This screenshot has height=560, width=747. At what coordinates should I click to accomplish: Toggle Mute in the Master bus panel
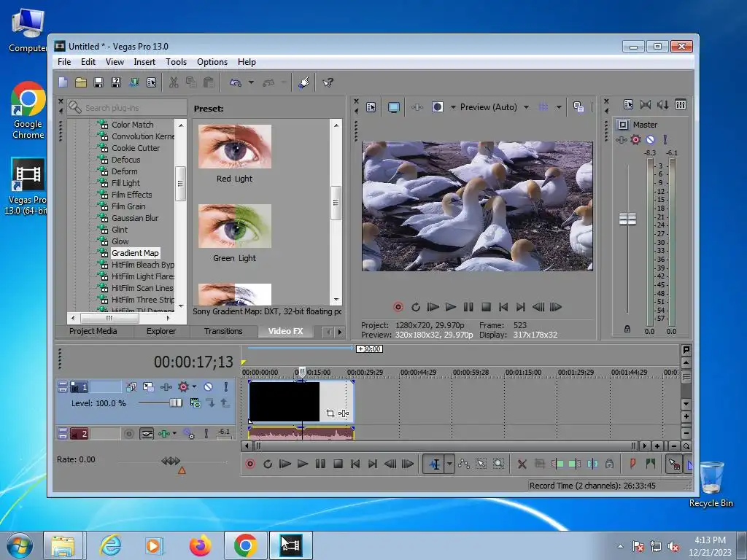click(x=650, y=139)
